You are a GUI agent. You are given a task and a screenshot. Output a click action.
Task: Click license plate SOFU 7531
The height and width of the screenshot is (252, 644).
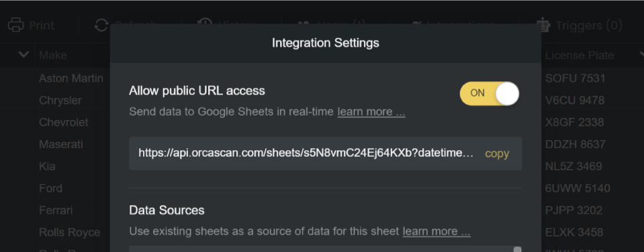[576, 78]
